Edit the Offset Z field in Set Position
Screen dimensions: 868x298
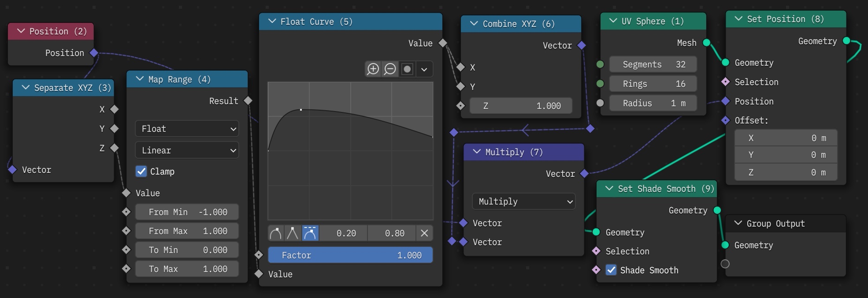coord(786,172)
